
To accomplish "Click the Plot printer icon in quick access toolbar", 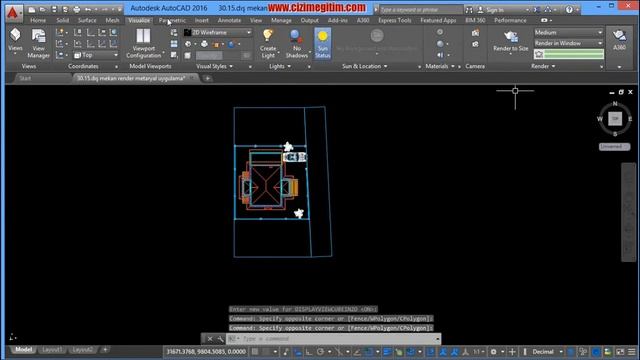I will [76, 9].
